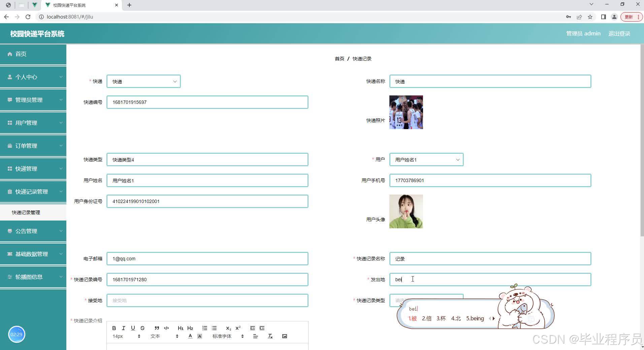This screenshot has height=350, width=644.
Task: Expand the 订单管理 sidebar menu
Action: click(x=33, y=146)
